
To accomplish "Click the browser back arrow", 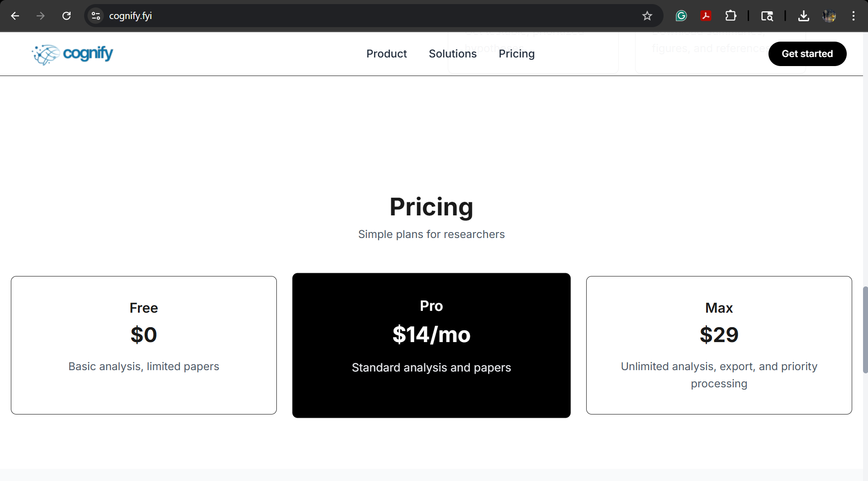I will point(15,16).
